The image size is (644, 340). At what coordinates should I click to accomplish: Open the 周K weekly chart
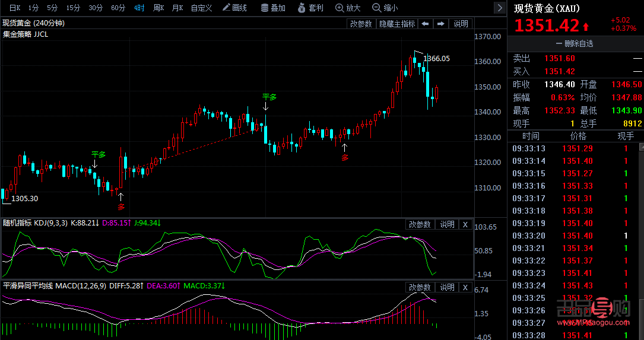click(158, 7)
